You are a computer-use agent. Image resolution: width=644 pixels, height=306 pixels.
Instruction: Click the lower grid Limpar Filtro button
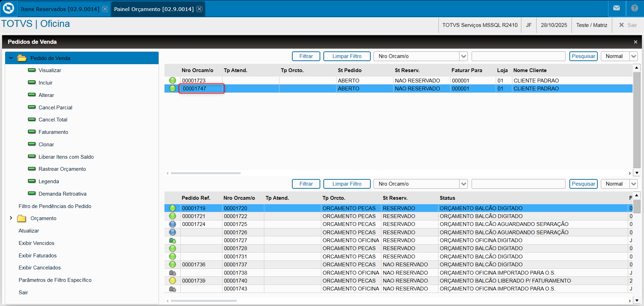(347, 184)
